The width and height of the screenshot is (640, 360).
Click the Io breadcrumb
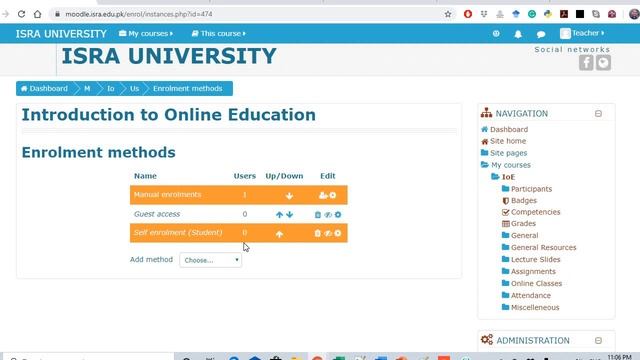[111, 89]
